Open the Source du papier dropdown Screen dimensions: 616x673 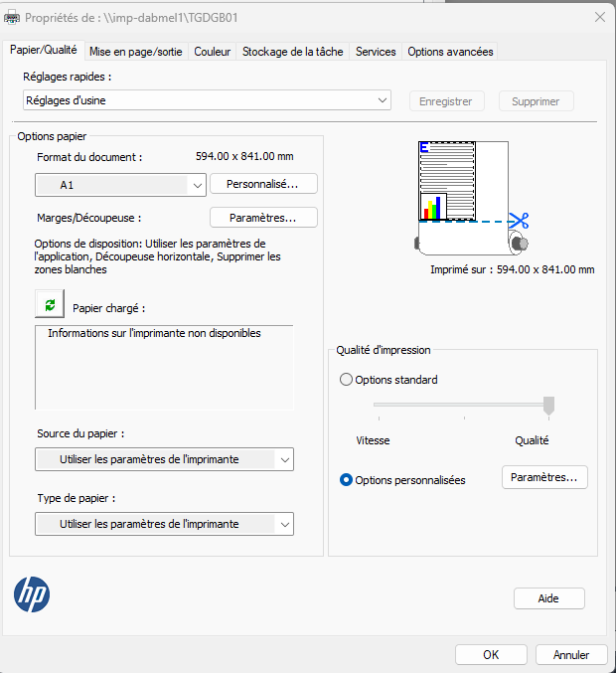pos(164,459)
